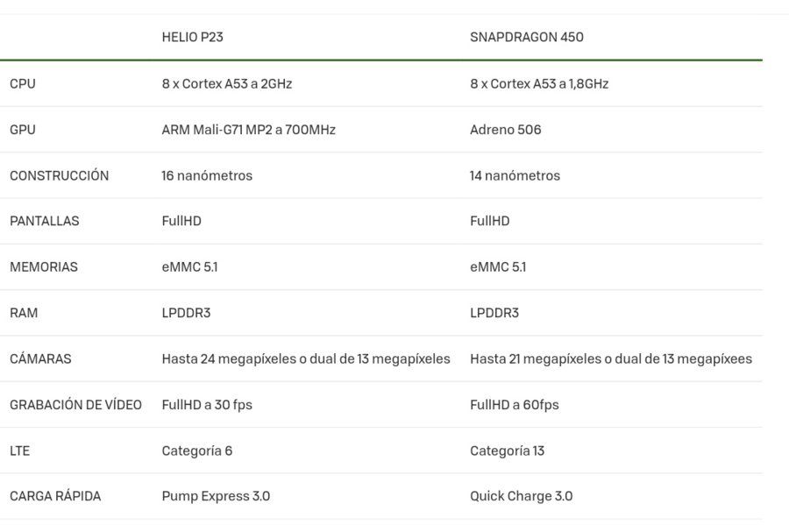Click the 16 nanómetros cell
Image resolution: width=789 pixels, height=532 pixels.
point(207,175)
